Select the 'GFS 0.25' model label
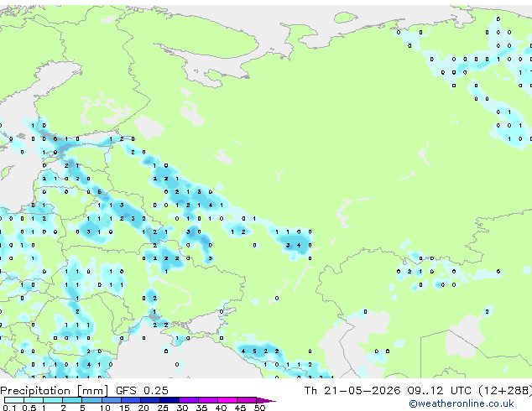Screen dimensions: 532x411 [142, 391]
